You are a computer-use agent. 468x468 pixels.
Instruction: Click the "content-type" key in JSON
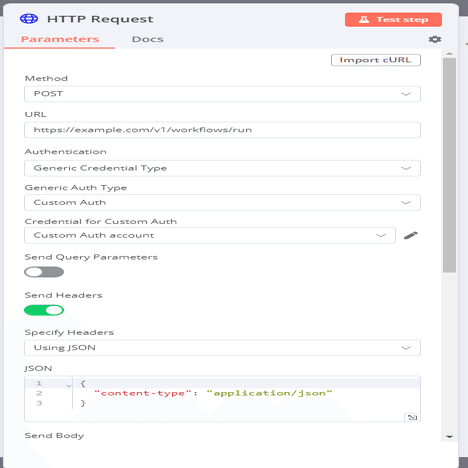tap(143, 393)
